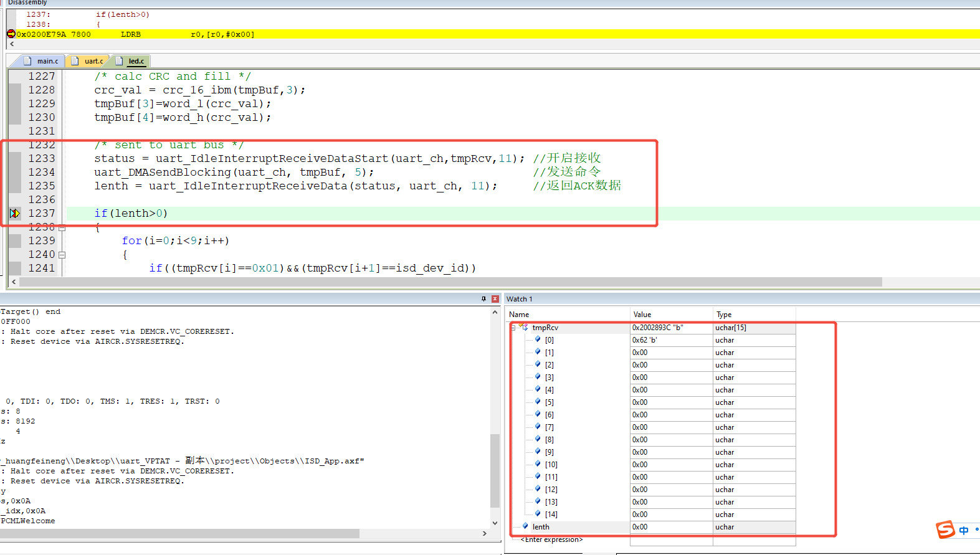Click the ISD_App.axf path line in command output

coord(183,461)
